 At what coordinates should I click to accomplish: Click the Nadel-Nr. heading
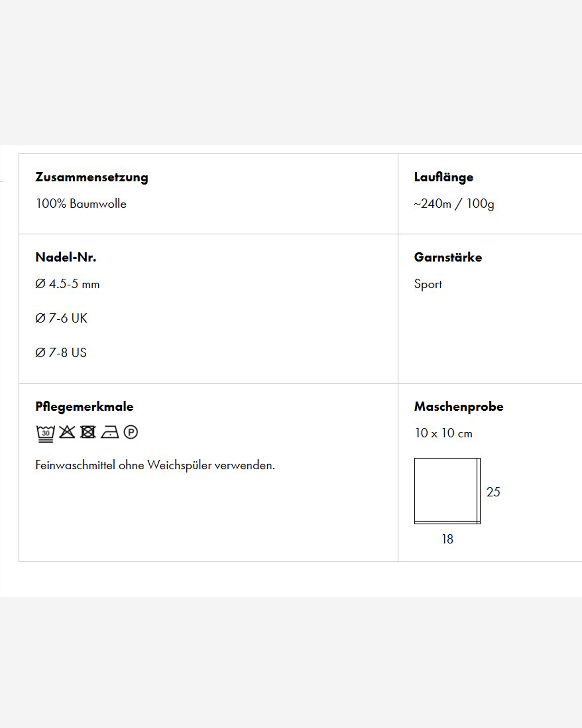[x=66, y=257]
